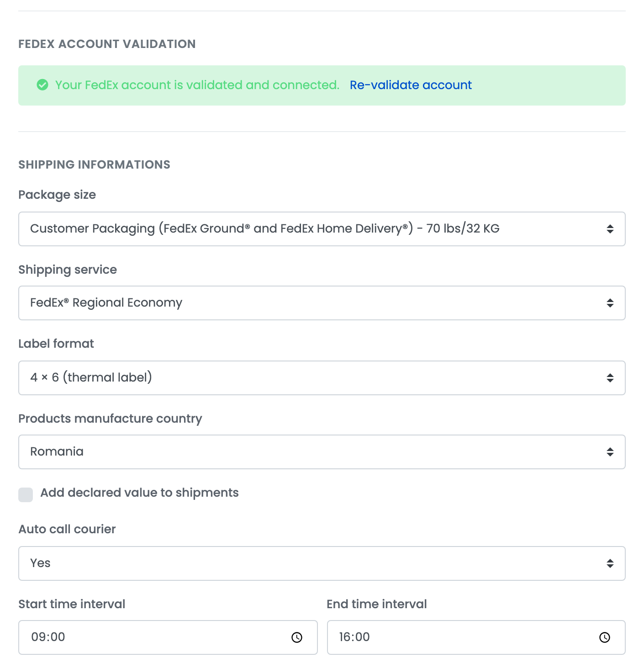644x658 pixels.
Task: Open the Shipping service dropdown
Action: (322, 303)
